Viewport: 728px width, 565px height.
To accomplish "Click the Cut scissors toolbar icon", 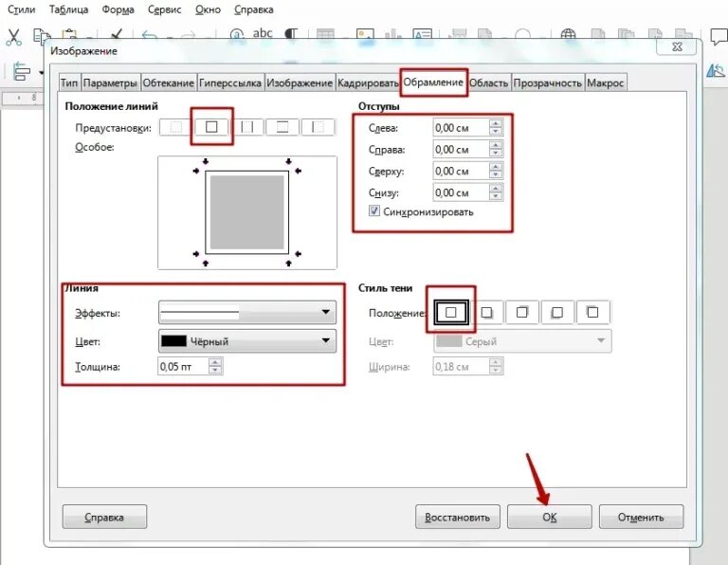I will coord(13,37).
